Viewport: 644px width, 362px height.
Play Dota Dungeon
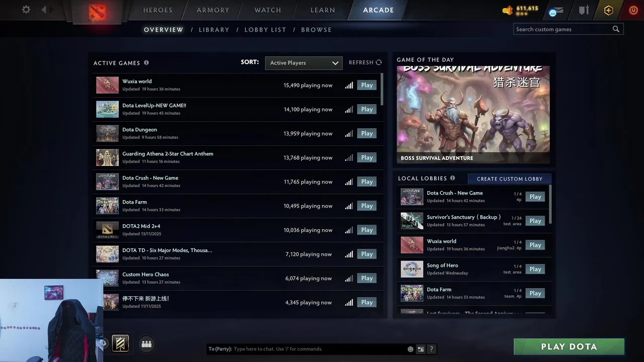(x=367, y=133)
